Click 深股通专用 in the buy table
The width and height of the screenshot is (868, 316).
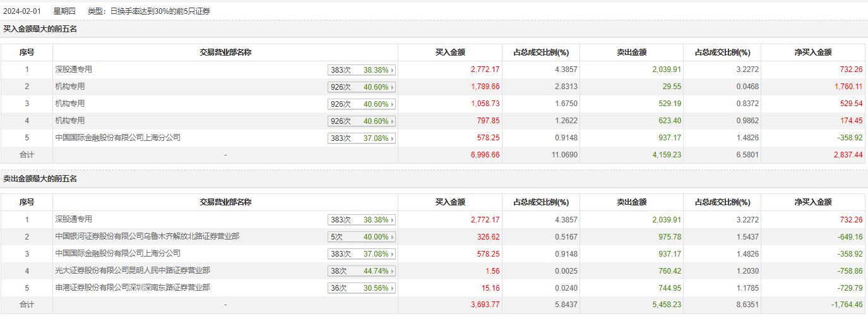[73, 70]
